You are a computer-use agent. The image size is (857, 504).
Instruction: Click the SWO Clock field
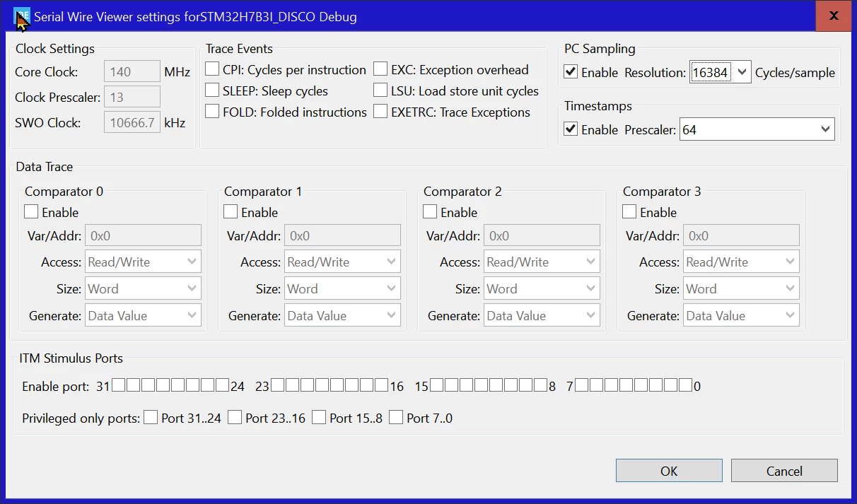point(132,122)
